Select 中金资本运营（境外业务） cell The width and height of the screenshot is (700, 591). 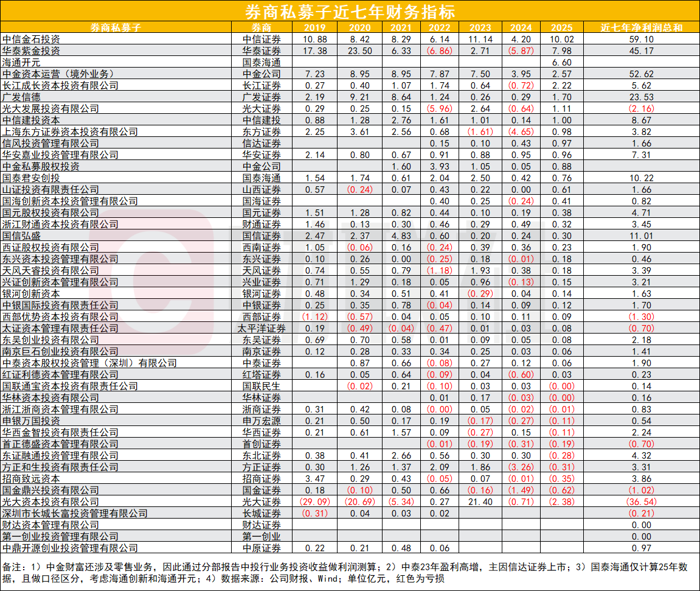tap(58, 74)
